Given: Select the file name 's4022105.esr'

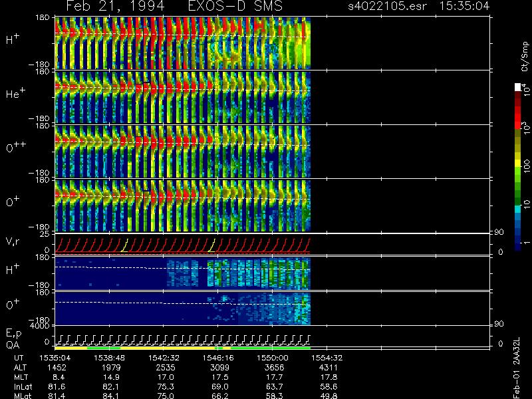Looking at the screenshot, I should point(387,6).
